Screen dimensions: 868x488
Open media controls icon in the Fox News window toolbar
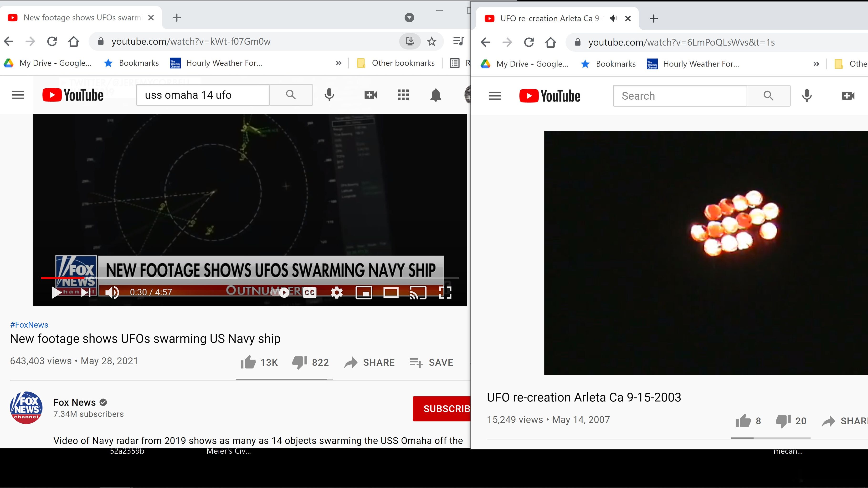tap(459, 41)
